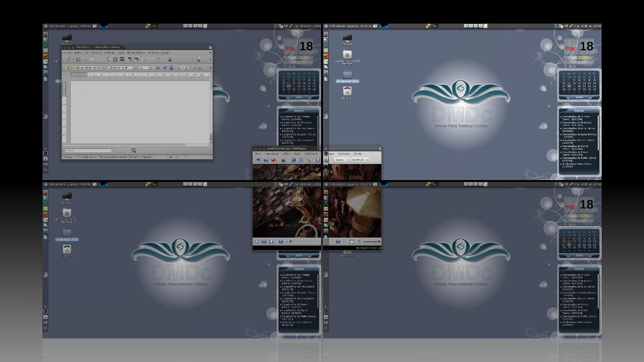The width and height of the screenshot is (644, 362).
Task: Open a file via SMPlayer's open icon
Action: (x=258, y=159)
